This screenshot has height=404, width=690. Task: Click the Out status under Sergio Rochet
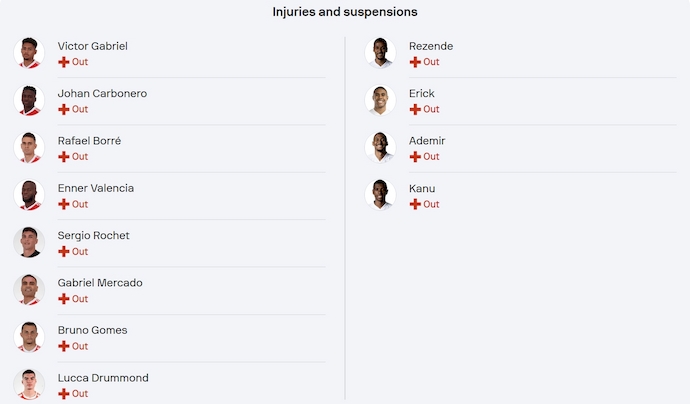80,252
